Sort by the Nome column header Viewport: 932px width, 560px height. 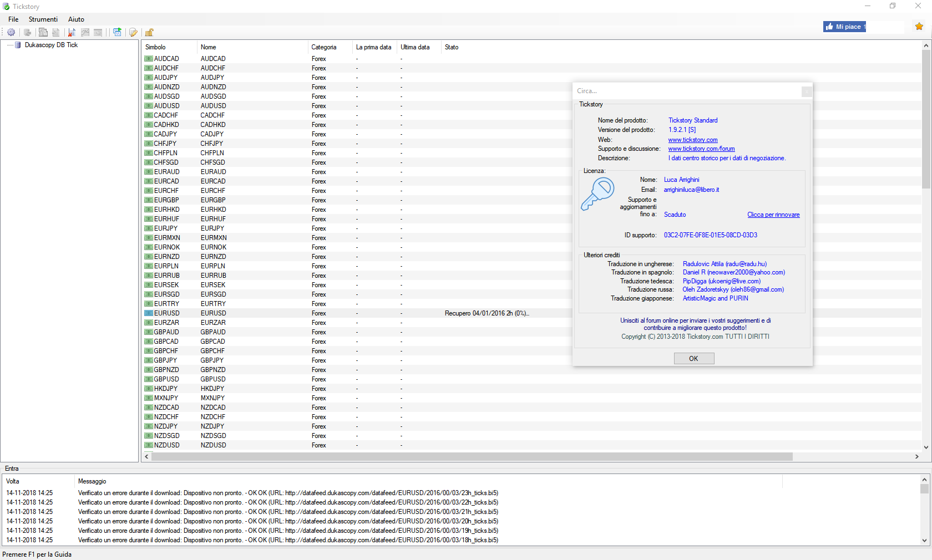252,47
